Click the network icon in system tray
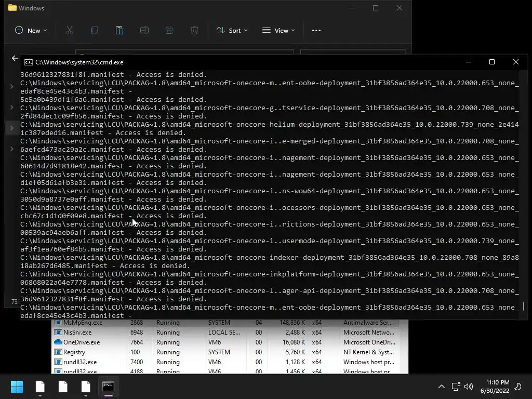Screen dimensions: 532x399 456,387
